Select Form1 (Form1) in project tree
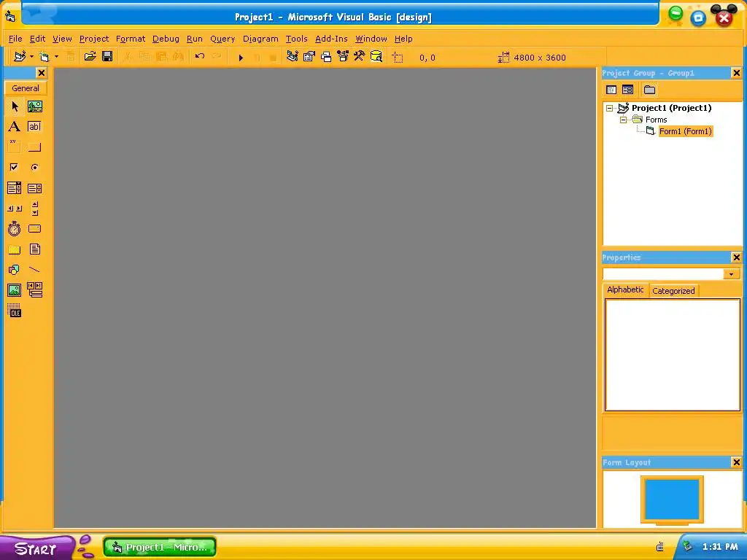The height and width of the screenshot is (560, 747). pos(685,131)
